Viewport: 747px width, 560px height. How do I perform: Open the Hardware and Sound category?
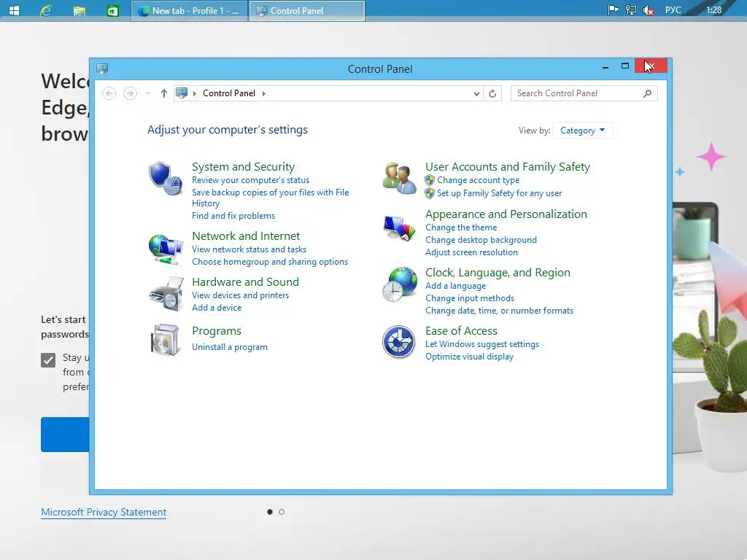tap(245, 281)
